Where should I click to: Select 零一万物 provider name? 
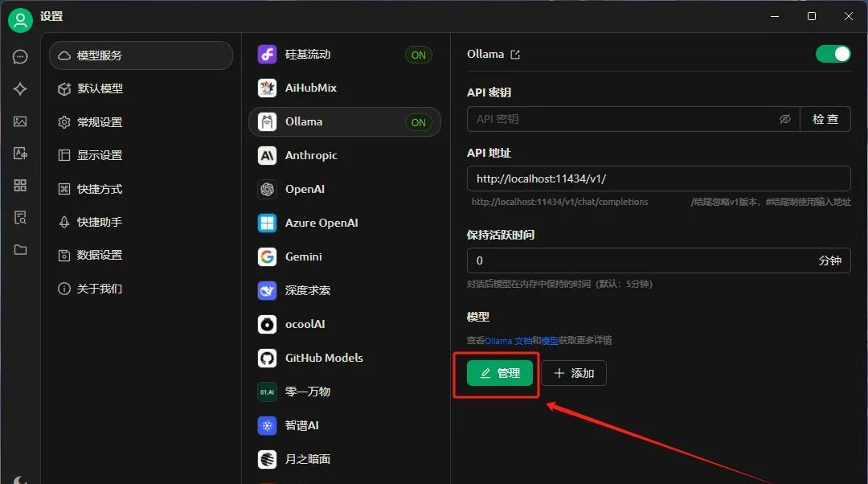pyautogui.click(x=307, y=392)
